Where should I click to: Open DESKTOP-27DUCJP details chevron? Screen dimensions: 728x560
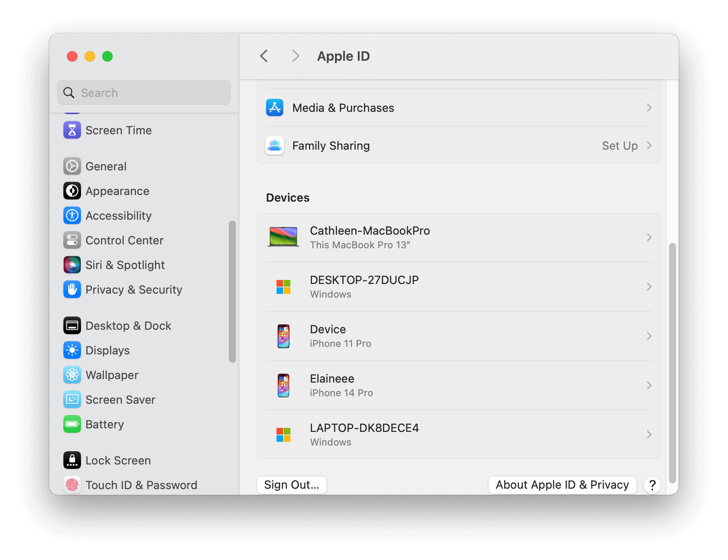[649, 287]
